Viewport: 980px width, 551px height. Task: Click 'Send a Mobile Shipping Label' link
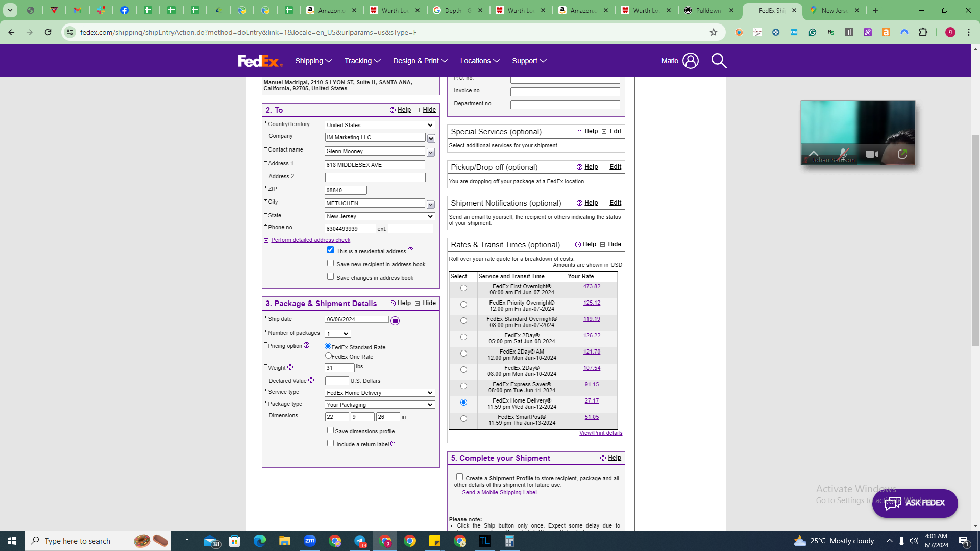499,492
